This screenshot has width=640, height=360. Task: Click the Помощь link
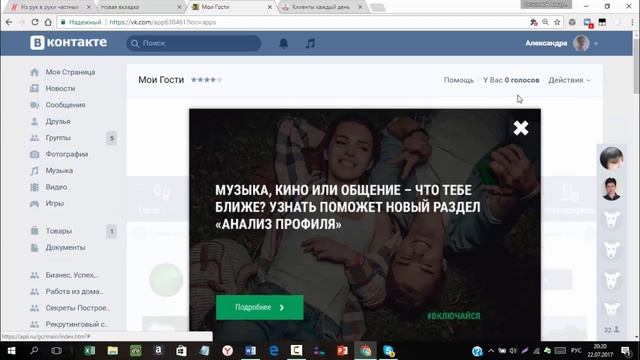[x=459, y=80]
